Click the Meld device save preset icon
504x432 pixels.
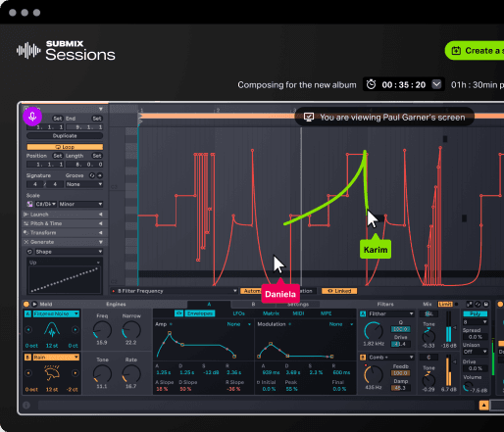pos(486,304)
